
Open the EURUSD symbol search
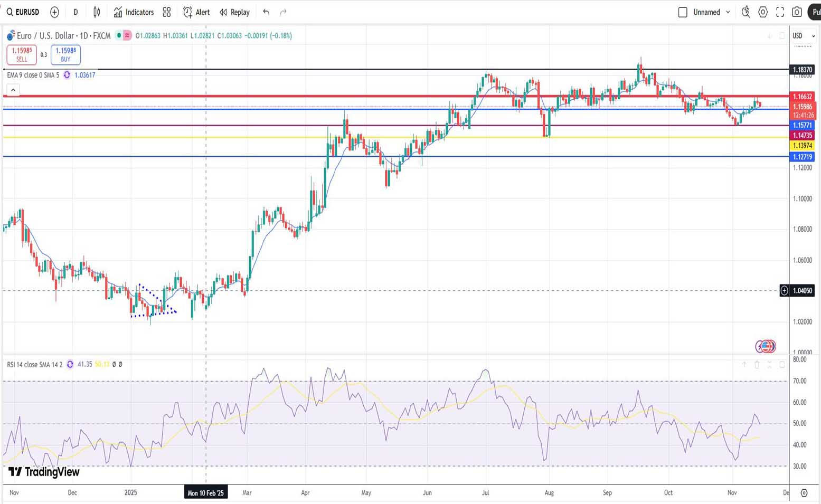23,12
